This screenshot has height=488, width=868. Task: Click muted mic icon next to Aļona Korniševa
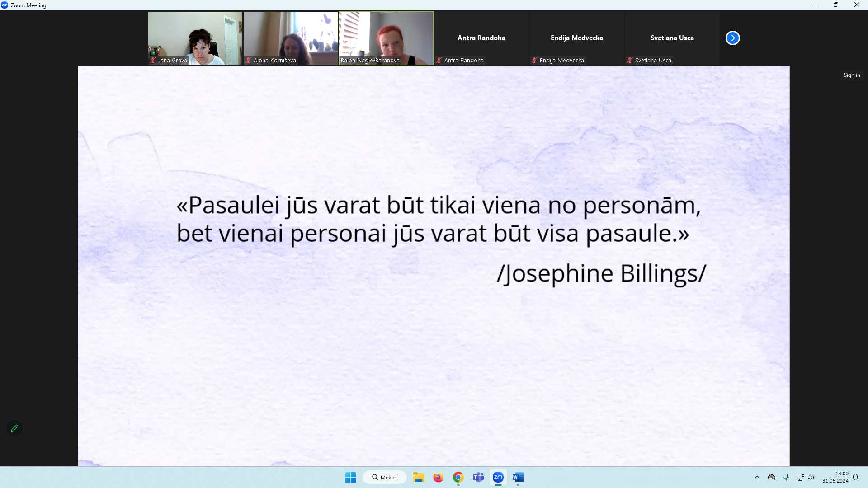click(248, 60)
